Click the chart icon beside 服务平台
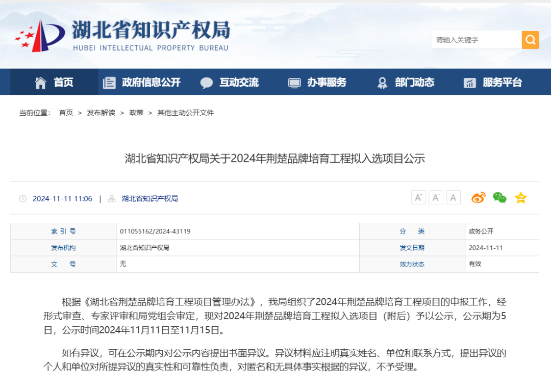Viewport: 551px width, 392px height. pos(470,82)
